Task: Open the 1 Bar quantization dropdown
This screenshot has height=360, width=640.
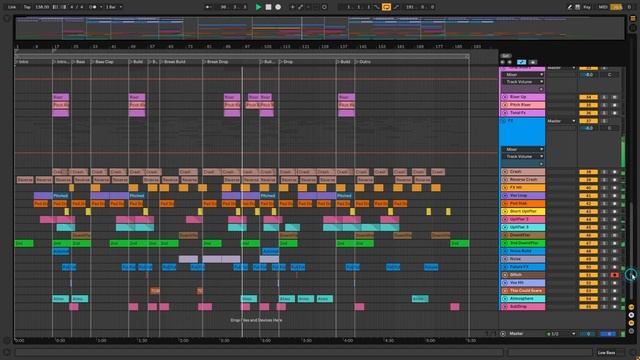Action: click(114, 7)
